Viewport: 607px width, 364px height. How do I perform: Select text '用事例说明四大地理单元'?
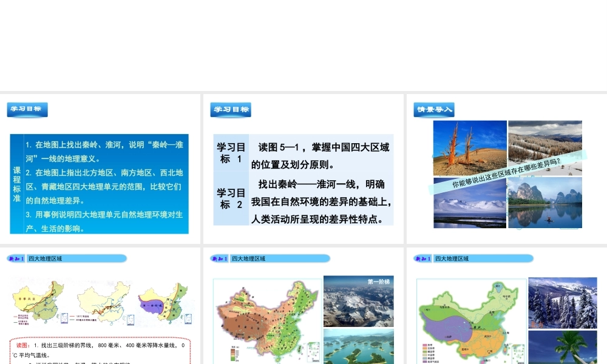tap(74, 214)
